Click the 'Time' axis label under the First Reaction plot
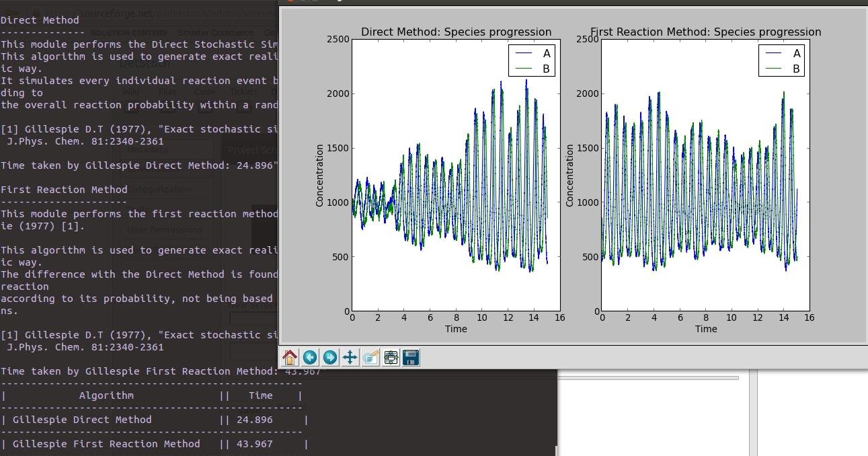 click(x=706, y=329)
